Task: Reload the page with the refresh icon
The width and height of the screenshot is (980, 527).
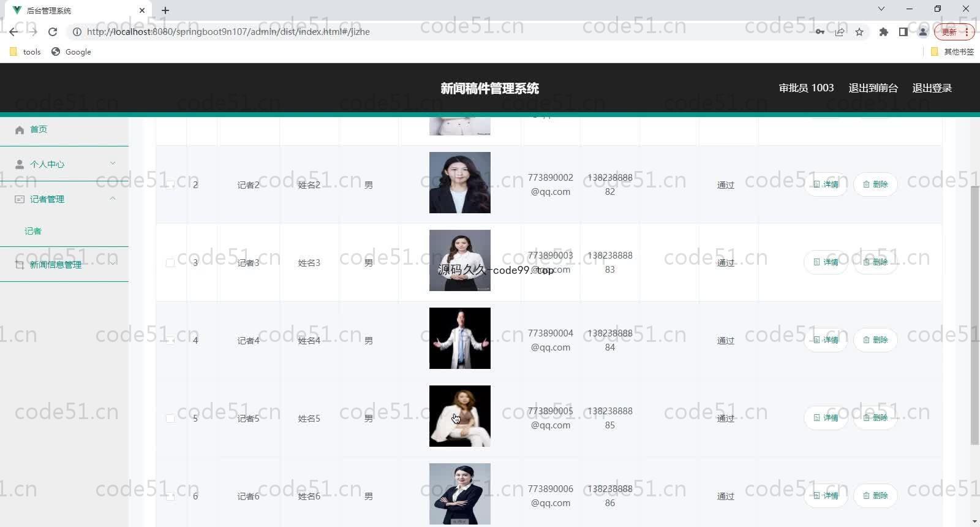Action: point(53,32)
